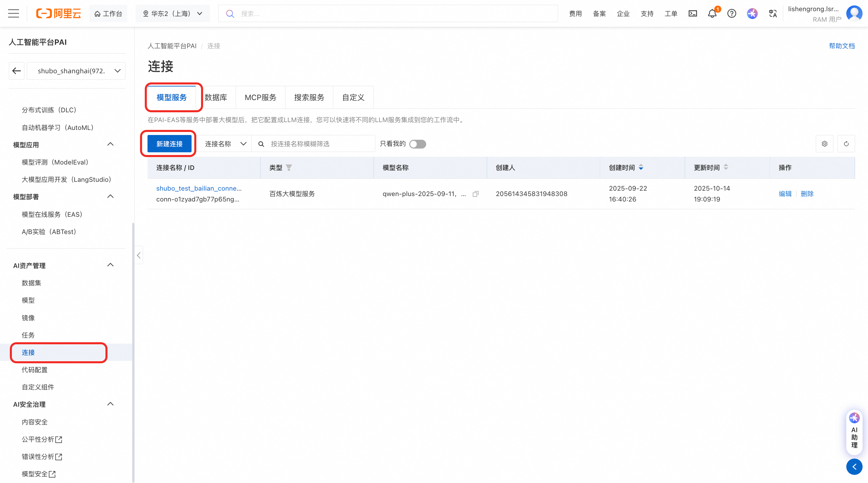Image resolution: width=868 pixels, height=483 pixels.
Task: Open the shubo_shanghai workspace dropdown
Action: tap(76, 71)
